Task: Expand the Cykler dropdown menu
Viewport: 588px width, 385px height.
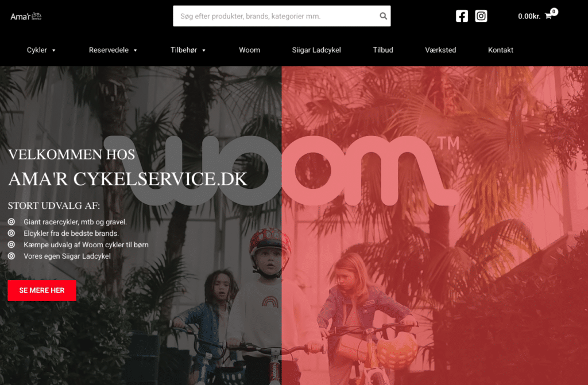Action: click(x=41, y=50)
